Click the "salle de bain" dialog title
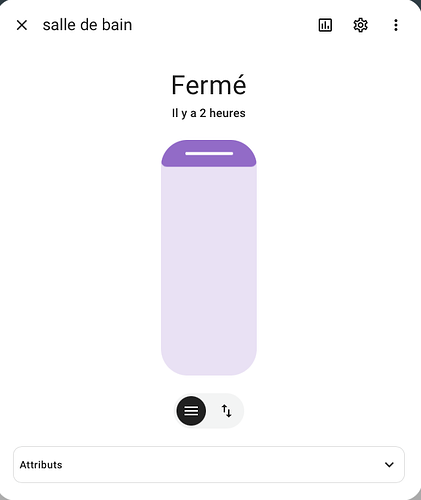The image size is (421, 500). [x=87, y=25]
